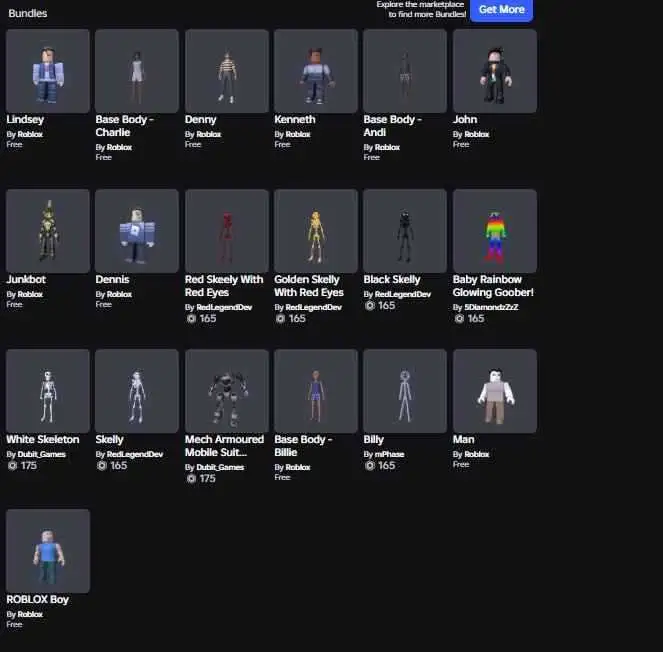Click the 165 price under Black Skelly

click(386, 306)
